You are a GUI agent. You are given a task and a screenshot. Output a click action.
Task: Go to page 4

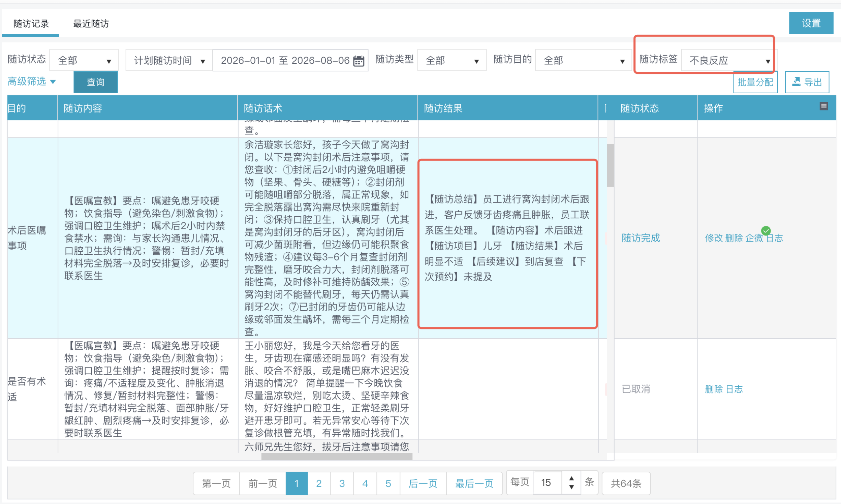pyautogui.click(x=365, y=483)
